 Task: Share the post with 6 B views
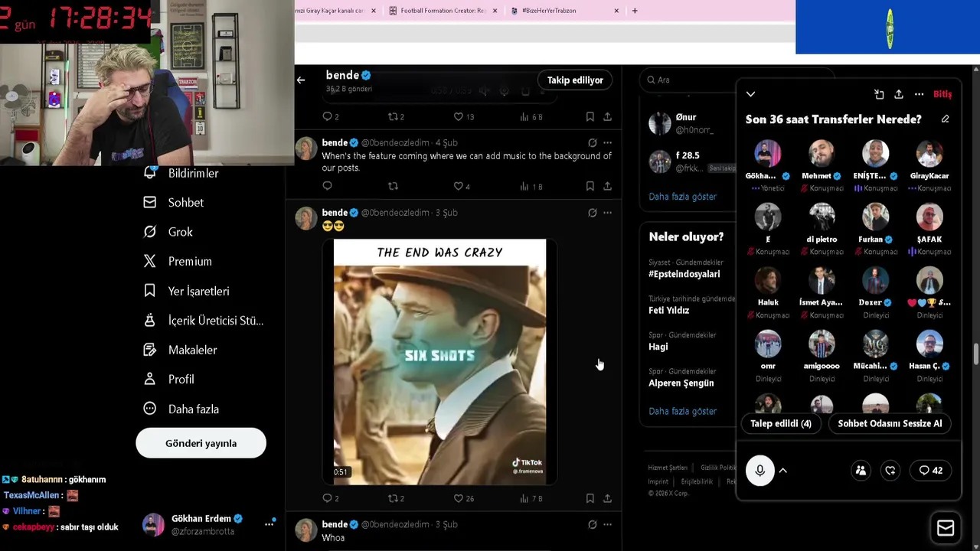pyautogui.click(x=607, y=116)
